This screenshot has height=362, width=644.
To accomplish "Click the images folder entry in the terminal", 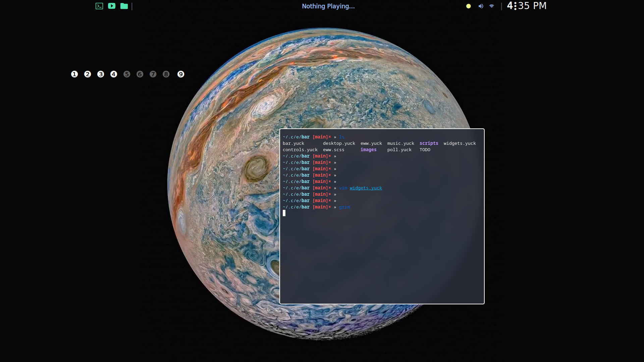I will (x=368, y=150).
